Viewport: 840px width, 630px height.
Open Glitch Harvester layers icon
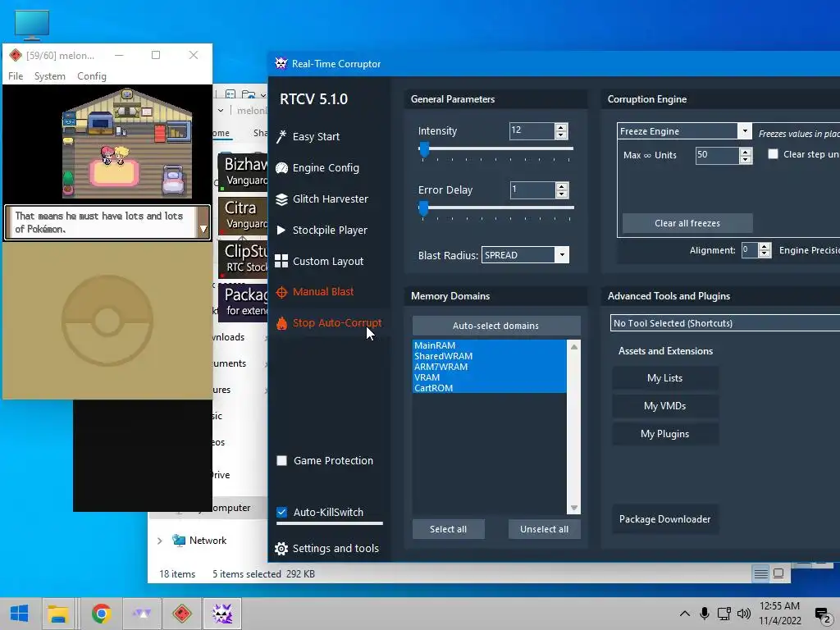coord(281,199)
